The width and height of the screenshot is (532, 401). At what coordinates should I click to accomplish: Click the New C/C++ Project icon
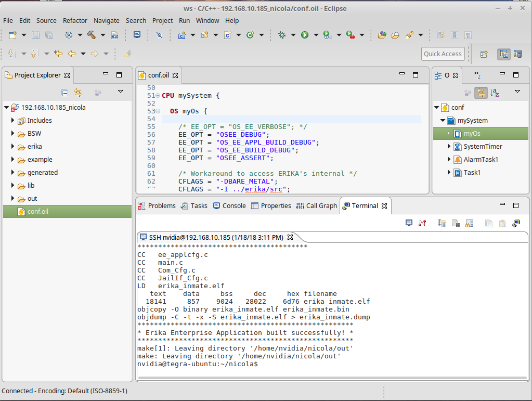(x=182, y=35)
